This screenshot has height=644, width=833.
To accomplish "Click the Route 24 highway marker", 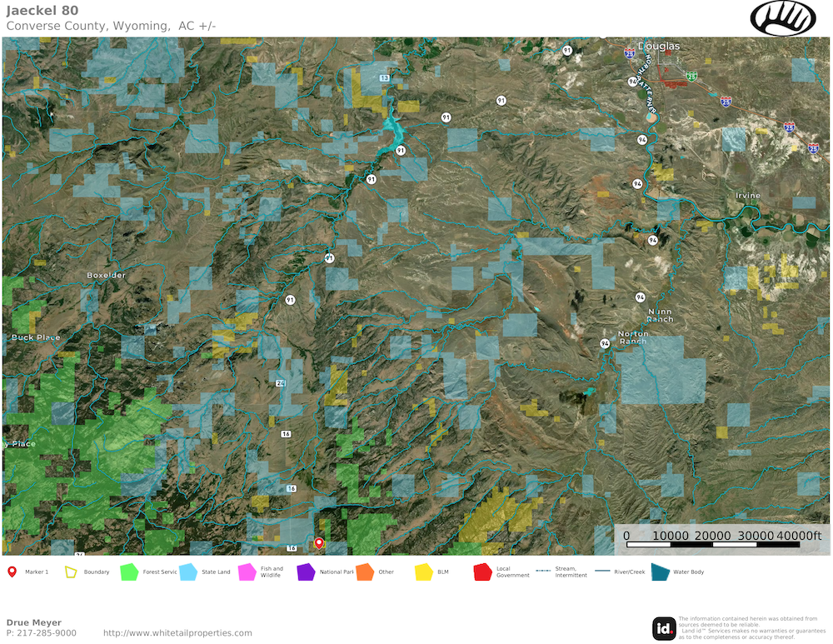I will click(x=281, y=383).
